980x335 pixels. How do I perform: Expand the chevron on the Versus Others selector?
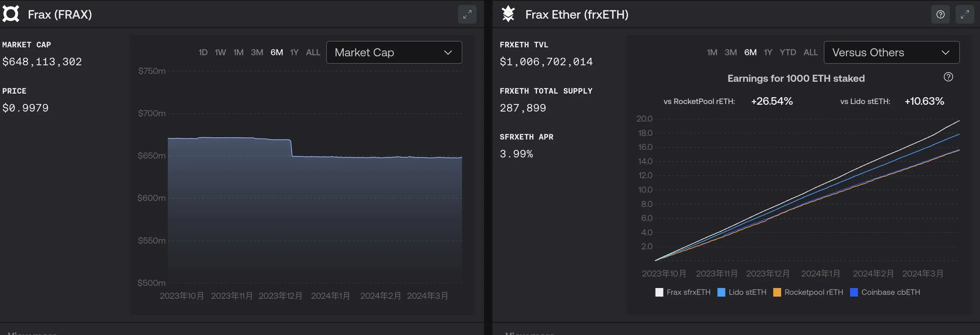click(946, 53)
